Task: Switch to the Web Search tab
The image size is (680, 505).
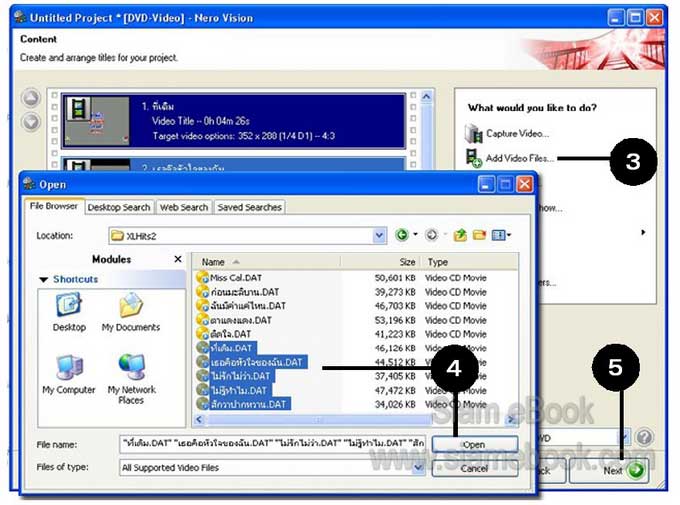Action: coord(184,207)
